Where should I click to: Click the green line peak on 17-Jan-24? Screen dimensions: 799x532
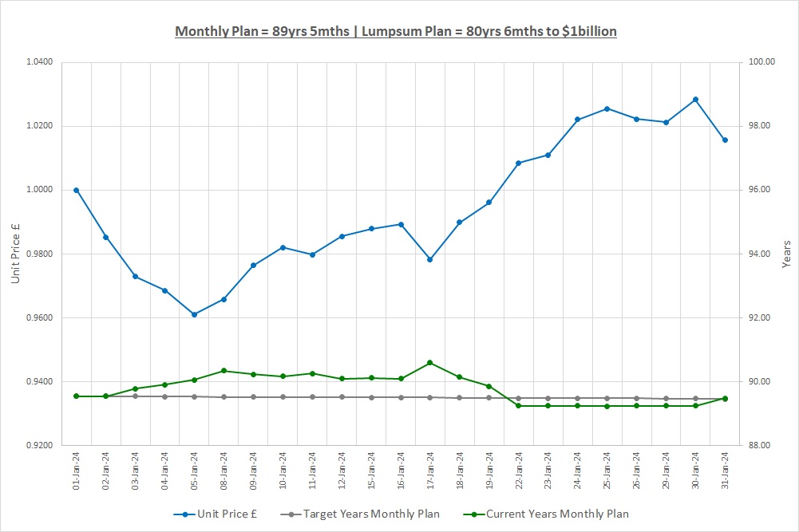coord(430,363)
